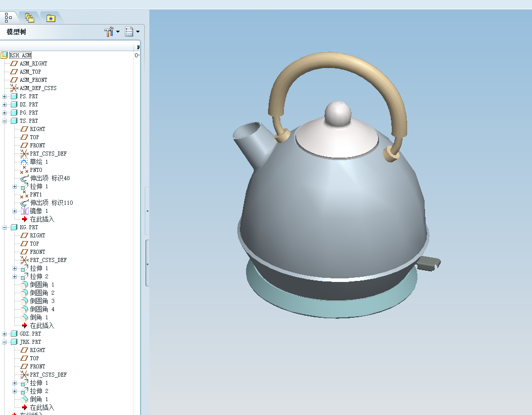
Task: Select the 草绘 1 sketch icon
Action: click(24, 162)
